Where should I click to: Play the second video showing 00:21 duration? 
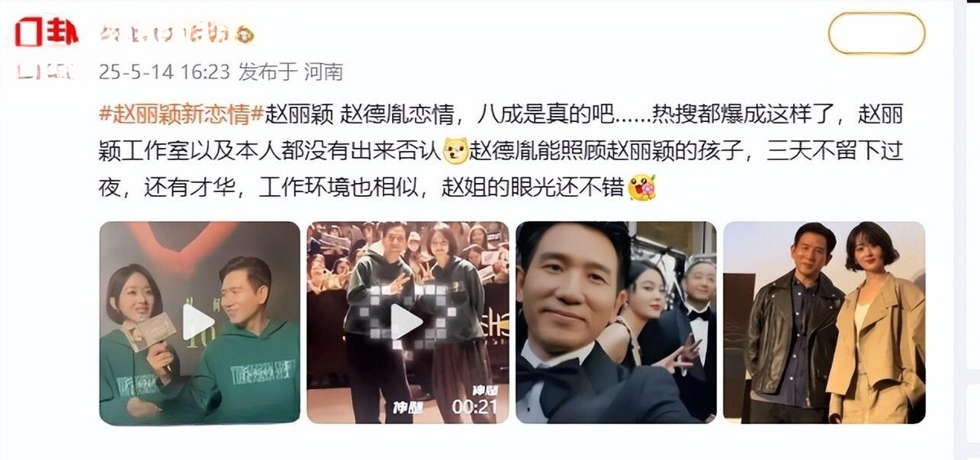[x=408, y=322]
